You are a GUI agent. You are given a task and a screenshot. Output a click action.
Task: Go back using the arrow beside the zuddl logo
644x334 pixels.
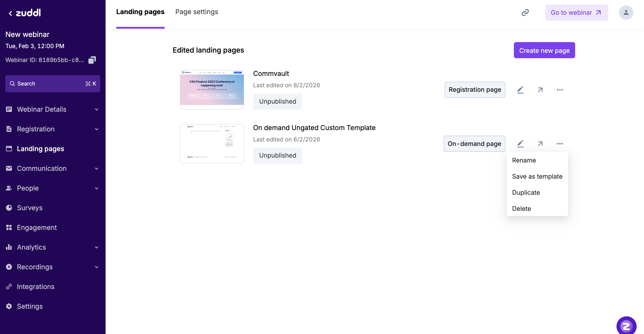(x=10, y=13)
